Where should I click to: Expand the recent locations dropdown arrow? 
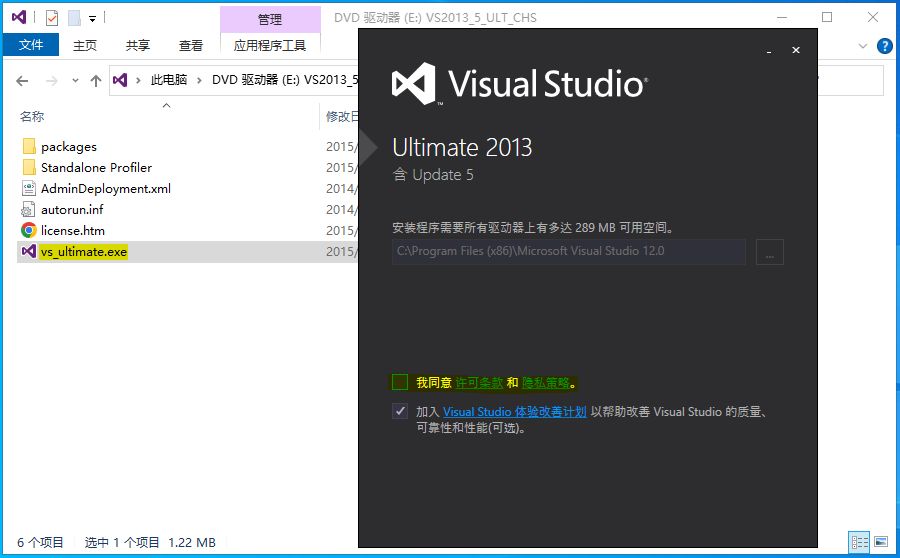point(74,80)
